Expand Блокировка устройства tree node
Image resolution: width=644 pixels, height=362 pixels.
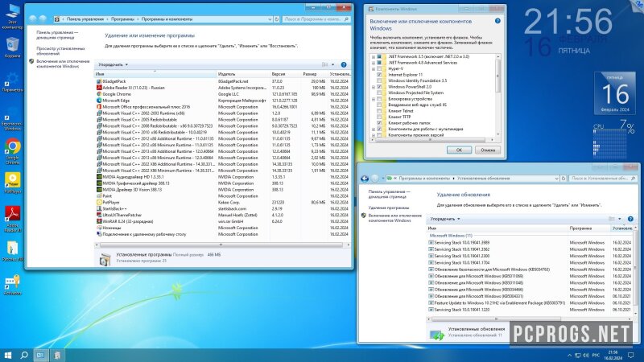point(374,99)
